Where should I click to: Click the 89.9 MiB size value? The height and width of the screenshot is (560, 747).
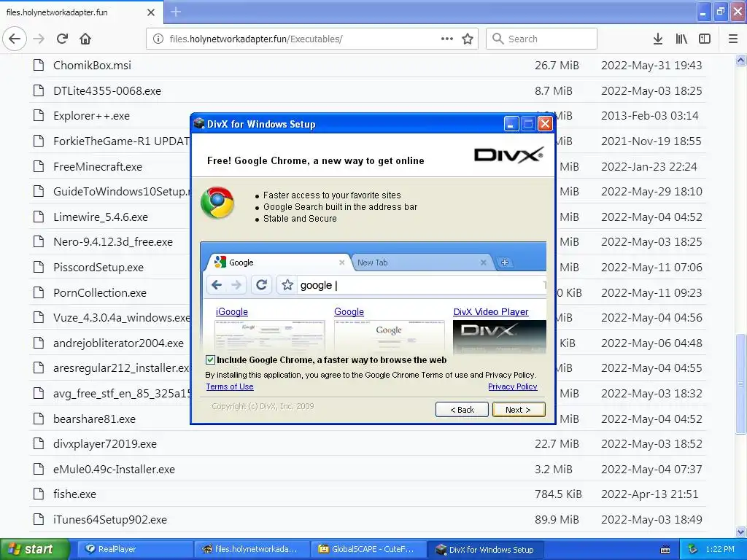tap(557, 519)
